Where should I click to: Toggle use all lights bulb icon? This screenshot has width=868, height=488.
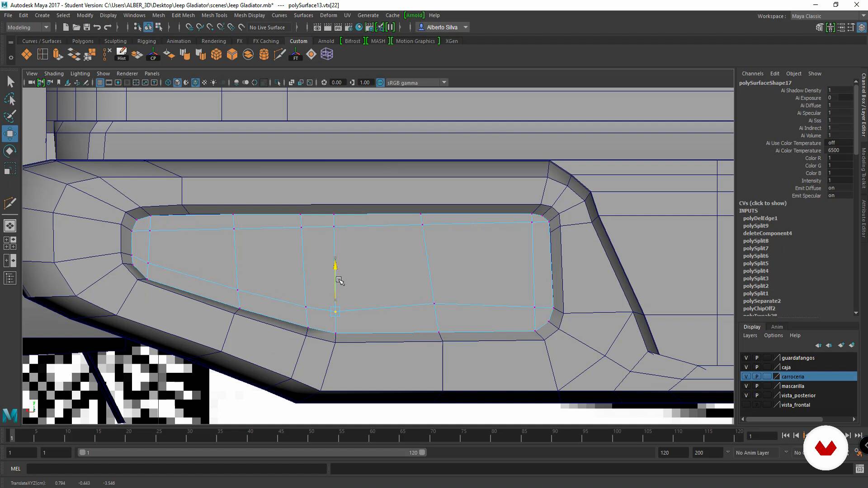(x=213, y=83)
